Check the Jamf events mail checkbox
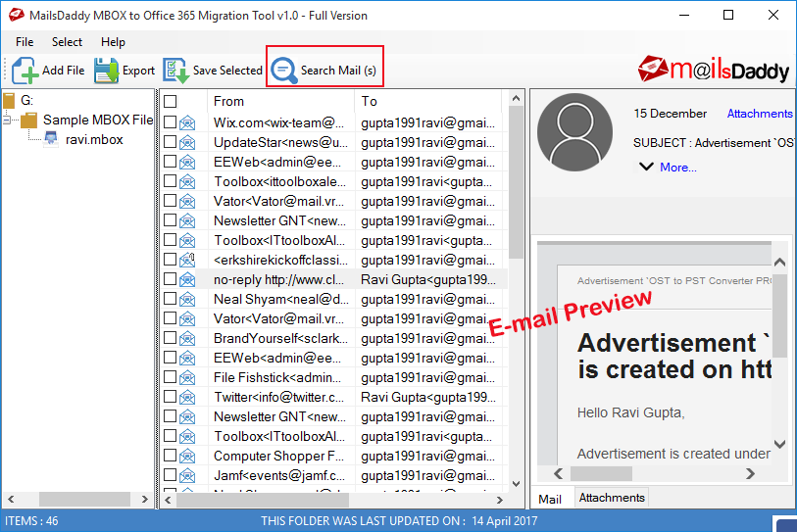 tap(171, 474)
